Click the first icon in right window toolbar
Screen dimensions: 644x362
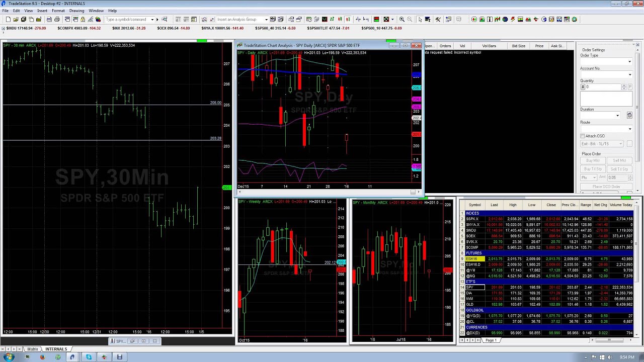(x=474, y=20)
